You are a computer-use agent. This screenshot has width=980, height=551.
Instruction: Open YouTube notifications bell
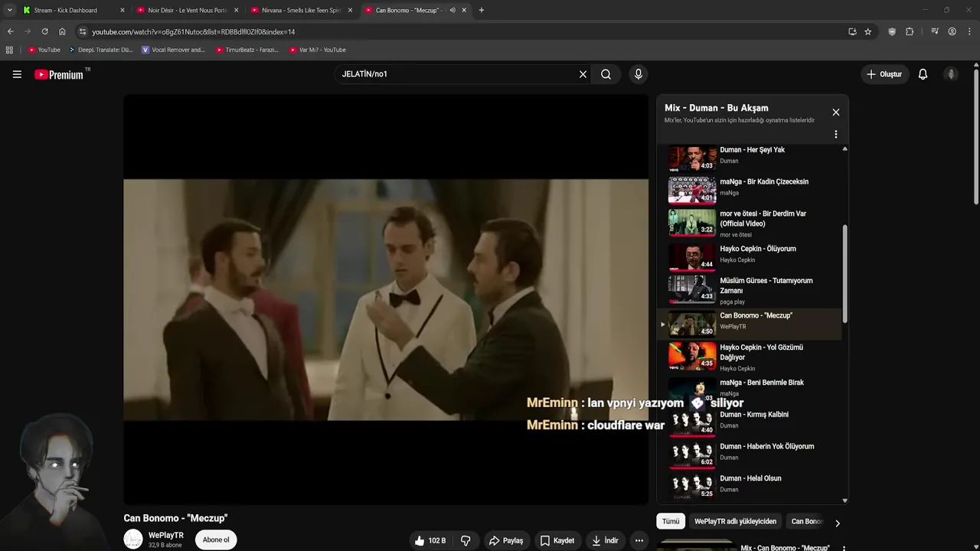click(923, 74)
